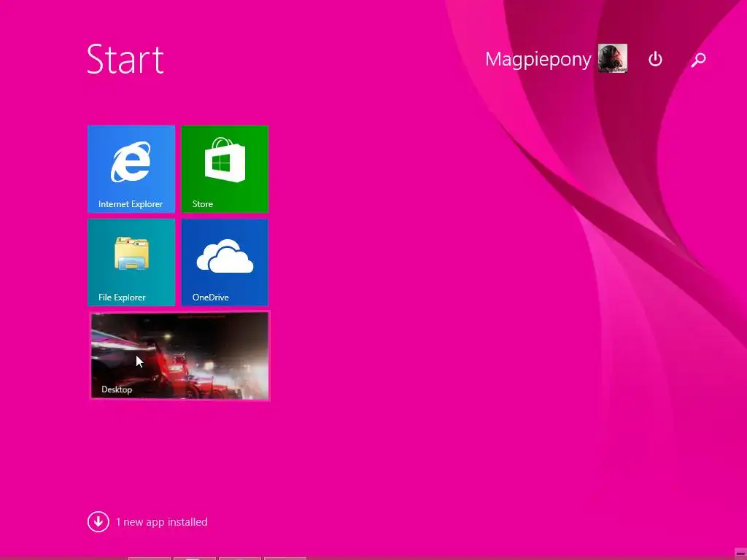Open the Internet Explorer tile

pos(131,168)
